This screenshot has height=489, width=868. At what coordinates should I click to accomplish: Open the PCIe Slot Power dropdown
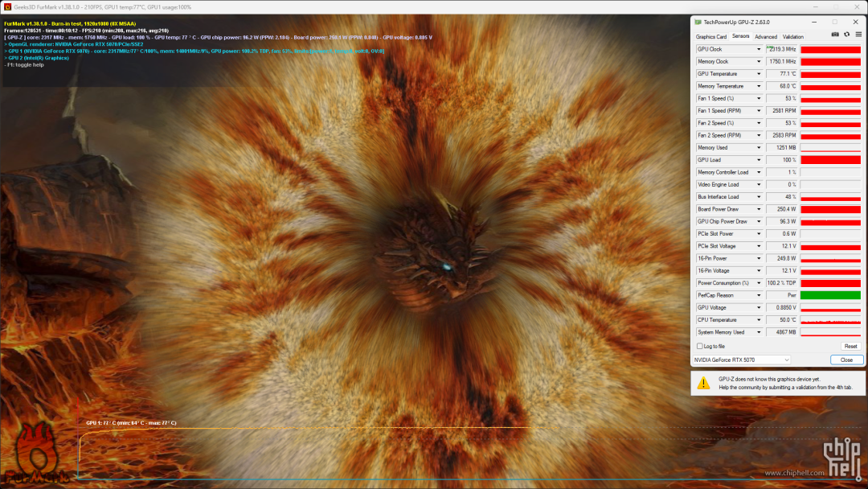tap(759, 234)
